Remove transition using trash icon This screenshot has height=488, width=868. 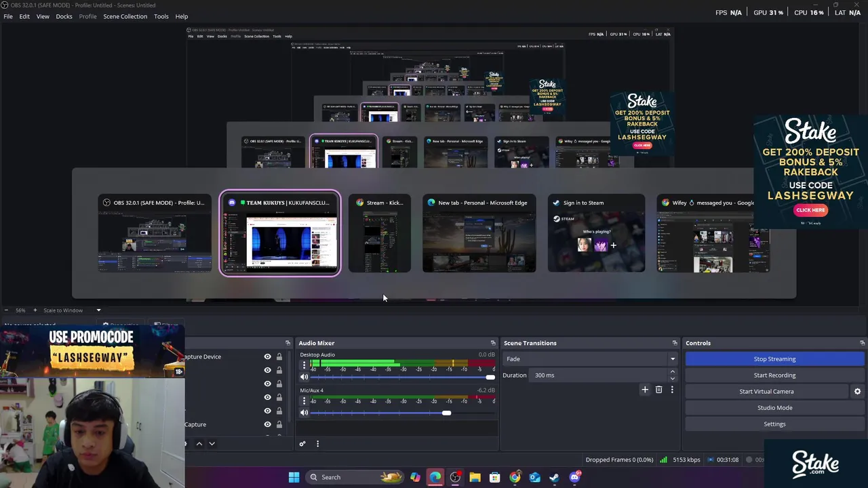tap(658, 390)
